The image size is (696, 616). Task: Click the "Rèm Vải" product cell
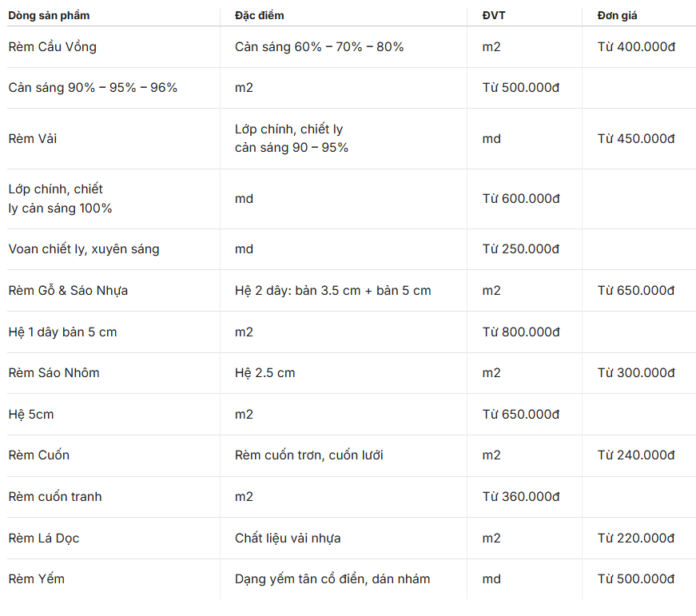[33, 139]
